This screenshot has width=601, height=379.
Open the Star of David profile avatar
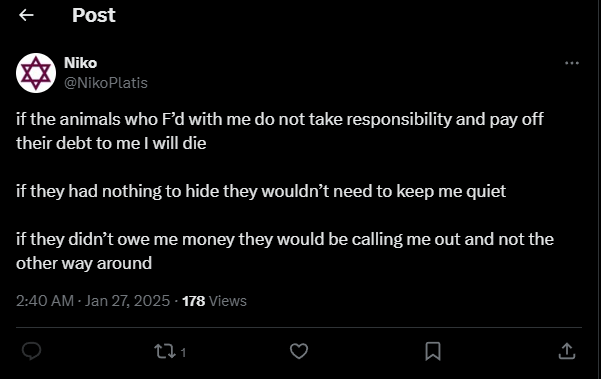tap(36, 73)
